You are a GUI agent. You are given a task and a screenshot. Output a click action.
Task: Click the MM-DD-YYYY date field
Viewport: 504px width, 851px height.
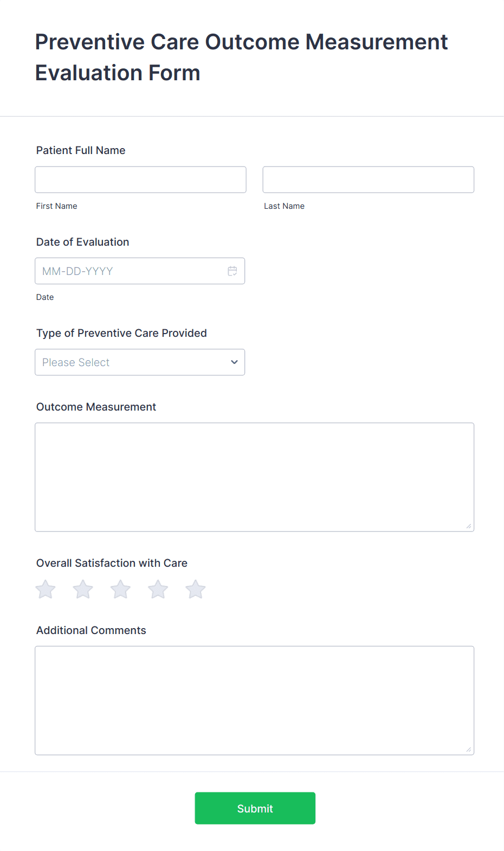[140, 271]
